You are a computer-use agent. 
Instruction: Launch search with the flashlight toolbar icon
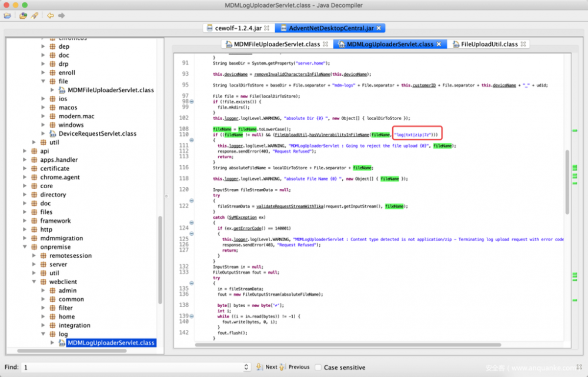pyautogui.click(x=34, y=15)
